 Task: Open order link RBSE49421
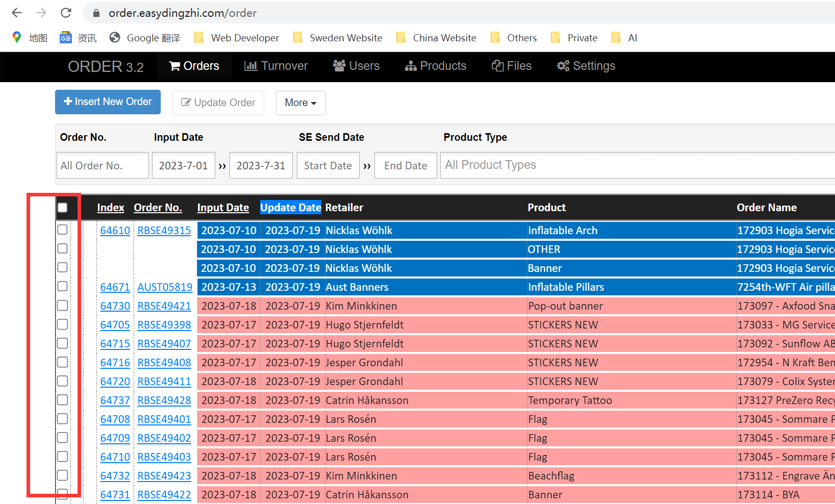164,306
